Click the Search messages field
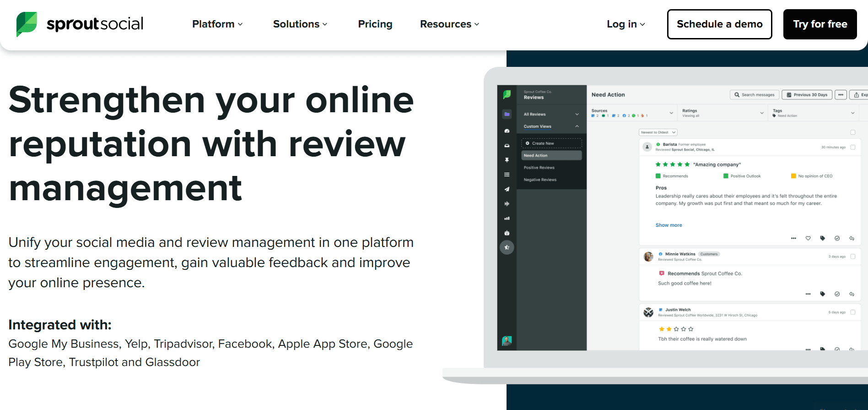 point(755,95)
